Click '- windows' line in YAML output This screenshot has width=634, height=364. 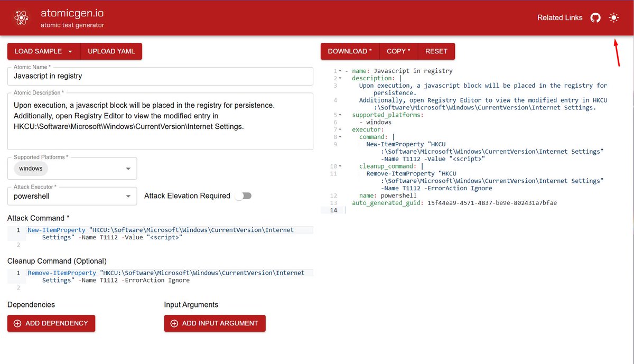[x=376, y=122]
